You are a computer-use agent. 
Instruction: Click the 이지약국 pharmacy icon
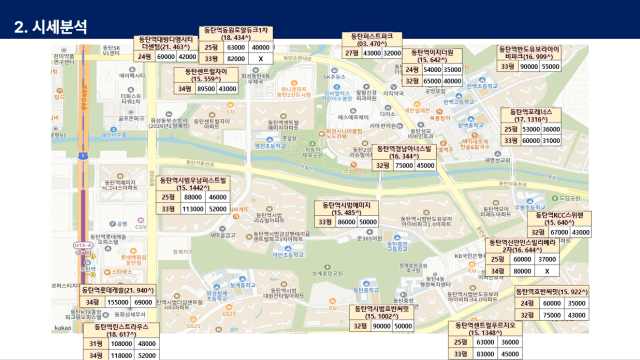pyautogui.click(x=393, y=87)
